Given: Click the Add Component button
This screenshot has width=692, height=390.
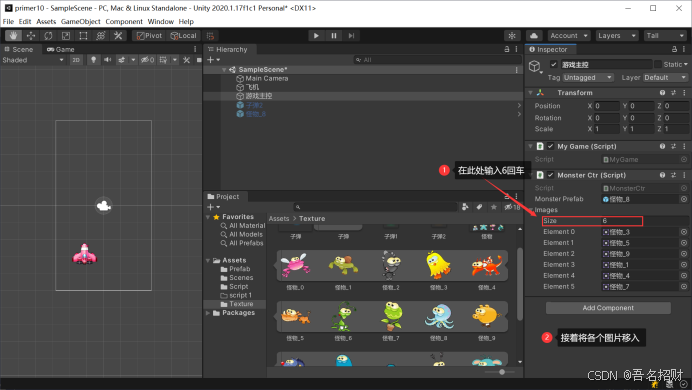Looking at the screenshot, I should click(x=608, y=308).
